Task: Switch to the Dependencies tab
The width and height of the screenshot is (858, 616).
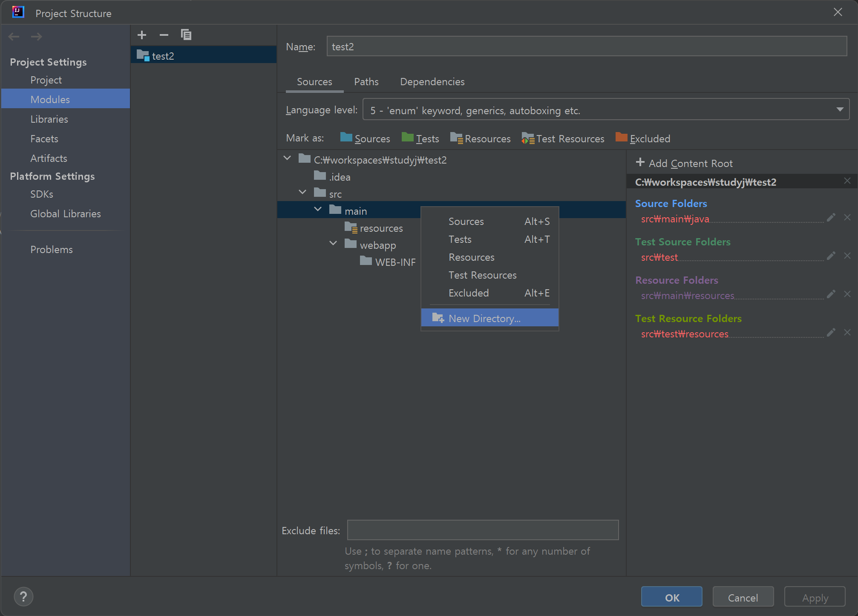Action: click(x=432, y=82)
